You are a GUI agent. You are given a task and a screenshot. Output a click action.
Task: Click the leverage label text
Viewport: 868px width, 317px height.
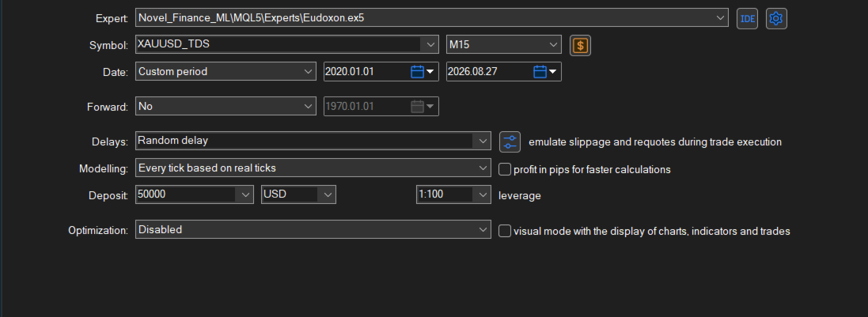click(519, 195)
